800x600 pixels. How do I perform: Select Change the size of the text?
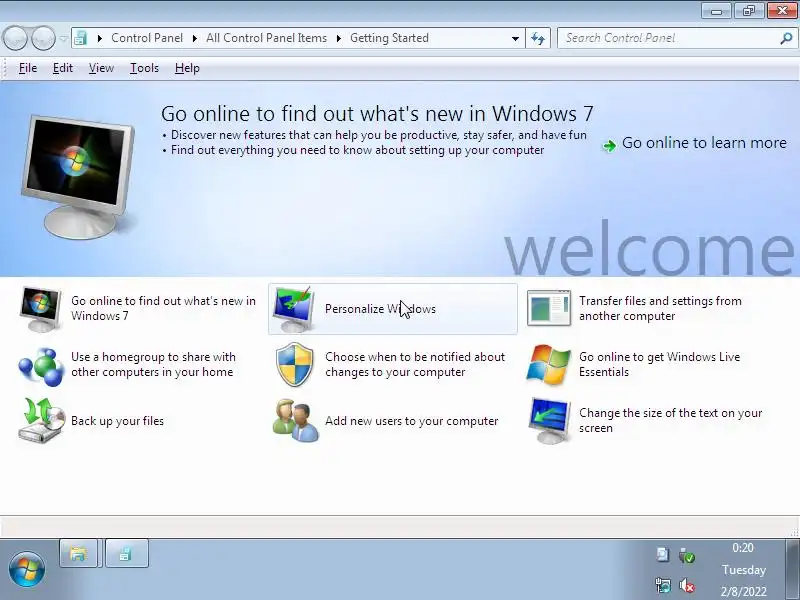pos(670,420)
